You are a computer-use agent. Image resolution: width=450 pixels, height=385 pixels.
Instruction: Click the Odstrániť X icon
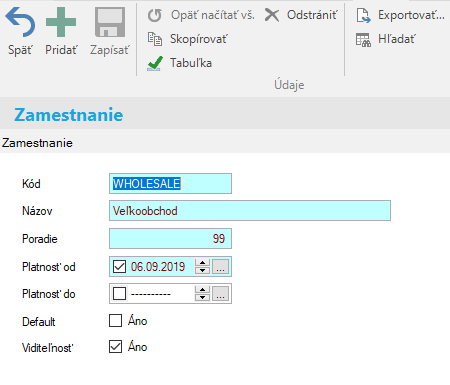coord(272,15)
